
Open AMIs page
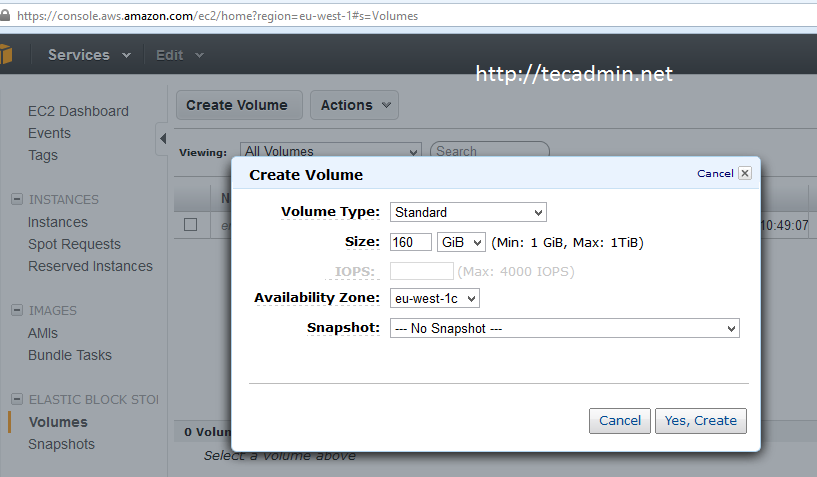tap(43, 333)
